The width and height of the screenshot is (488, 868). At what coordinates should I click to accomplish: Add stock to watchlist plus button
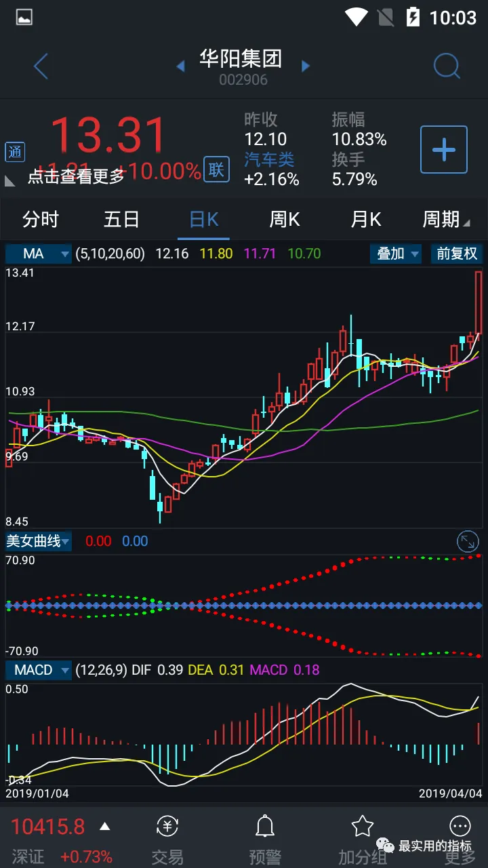[444, 149]
